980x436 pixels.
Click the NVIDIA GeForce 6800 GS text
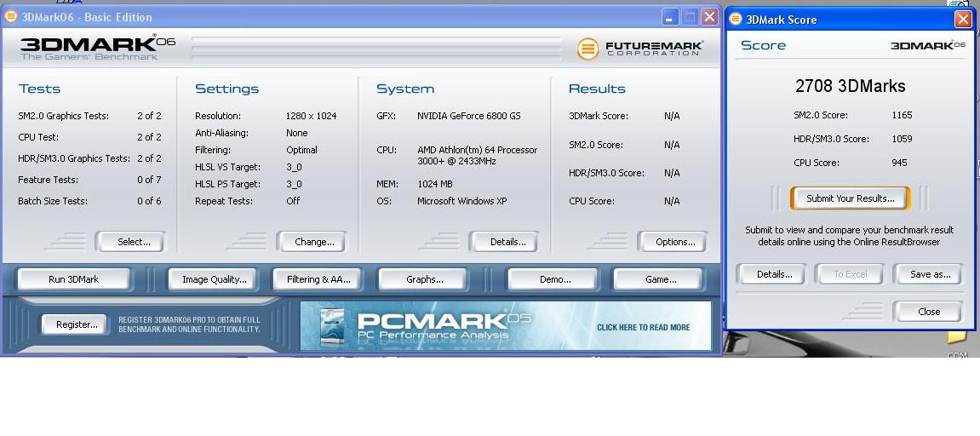[x=469, y=116]
